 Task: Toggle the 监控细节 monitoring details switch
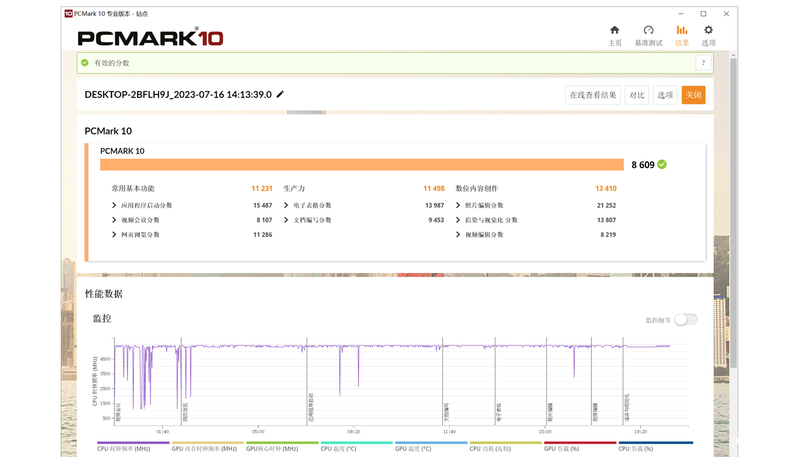[x=686, y=320]
